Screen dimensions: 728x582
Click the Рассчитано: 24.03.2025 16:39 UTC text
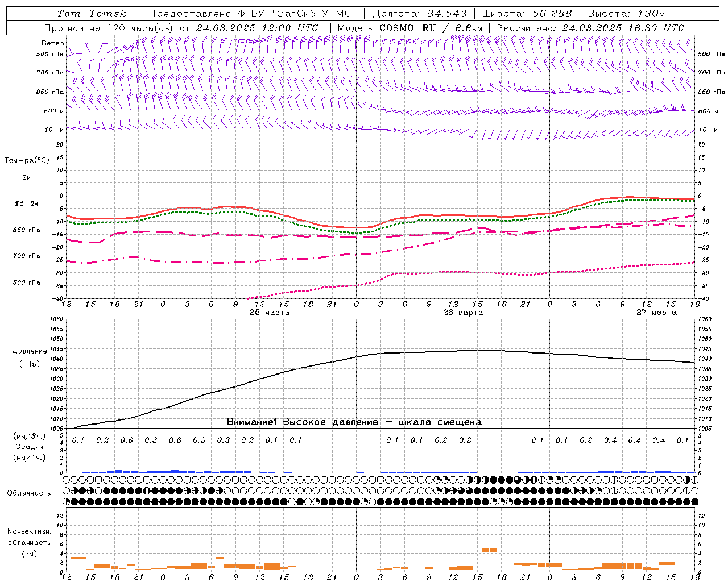pos(591,28)
